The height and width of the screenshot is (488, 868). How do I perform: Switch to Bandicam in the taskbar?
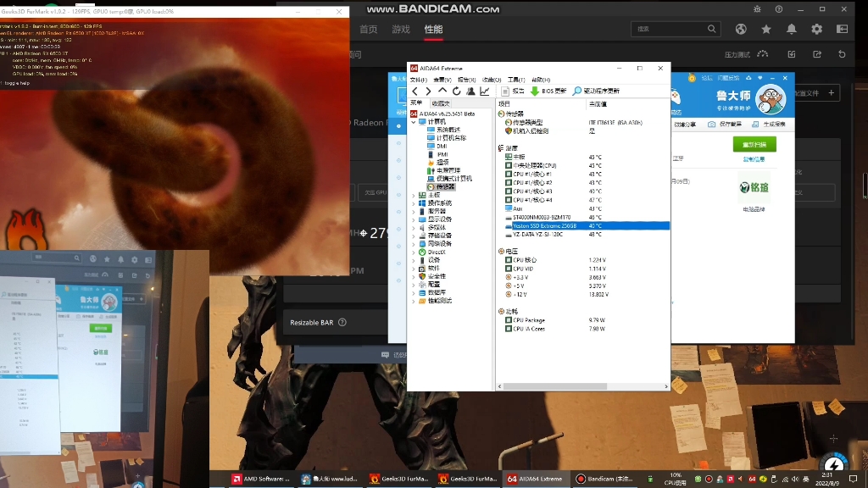pos(604,480)
